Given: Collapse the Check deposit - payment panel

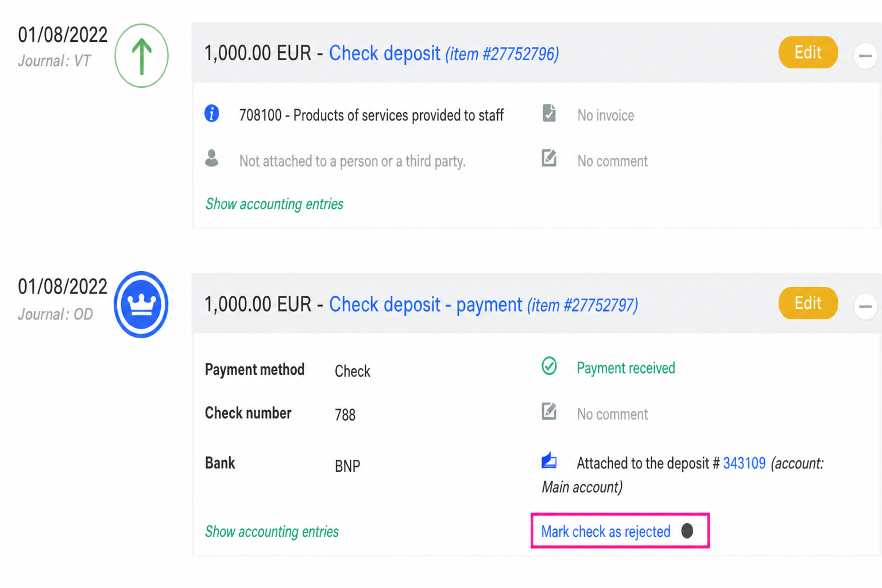Looking at the screenshot, I should (865, 307).
